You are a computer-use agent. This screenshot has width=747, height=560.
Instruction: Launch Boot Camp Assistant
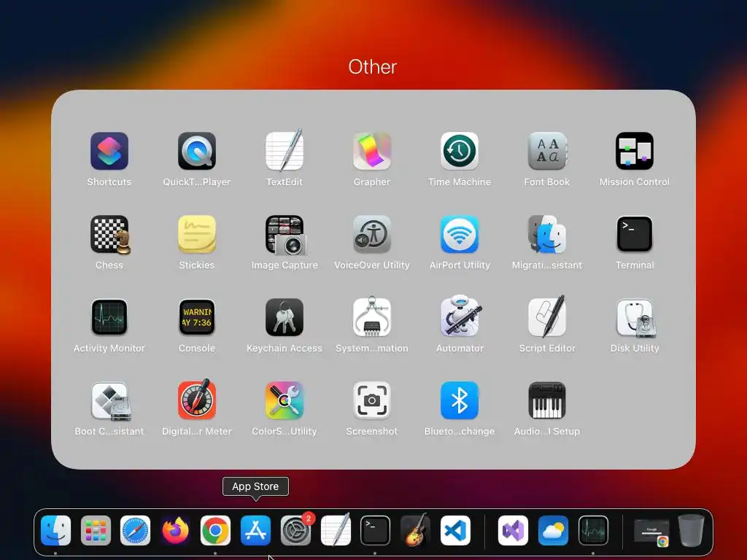pos(110,401)
